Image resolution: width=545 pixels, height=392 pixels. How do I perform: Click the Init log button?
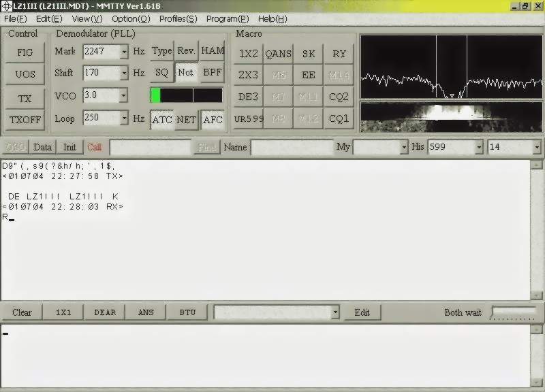point(69,147)
